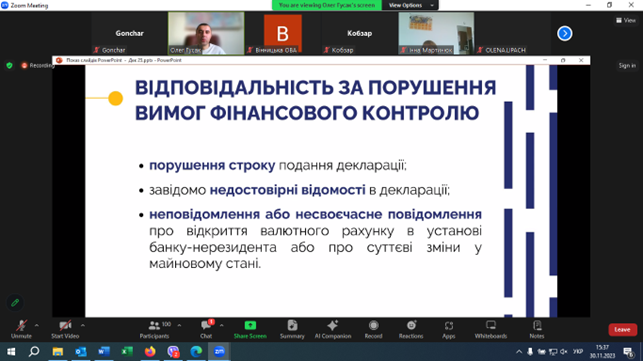Screen dimensions: 643x361
Task: Launch the AI Companion
Action: tap(333, 329)
